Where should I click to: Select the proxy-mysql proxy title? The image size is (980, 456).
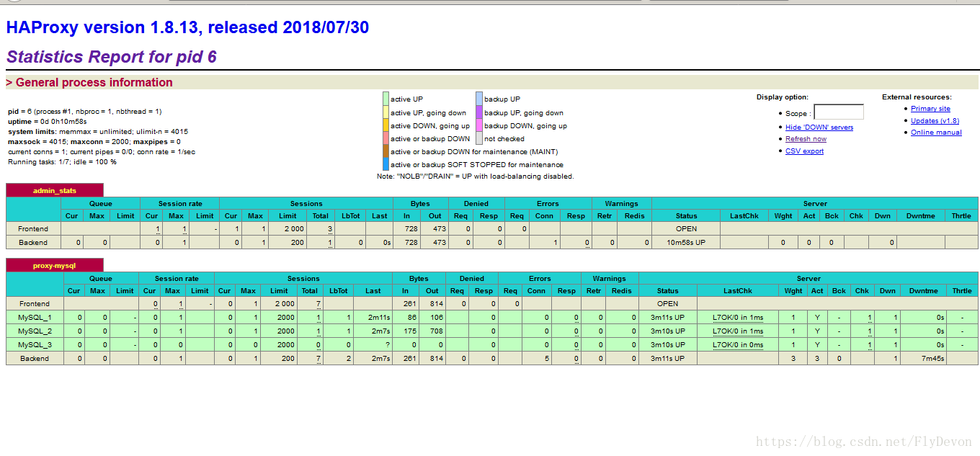55,265
